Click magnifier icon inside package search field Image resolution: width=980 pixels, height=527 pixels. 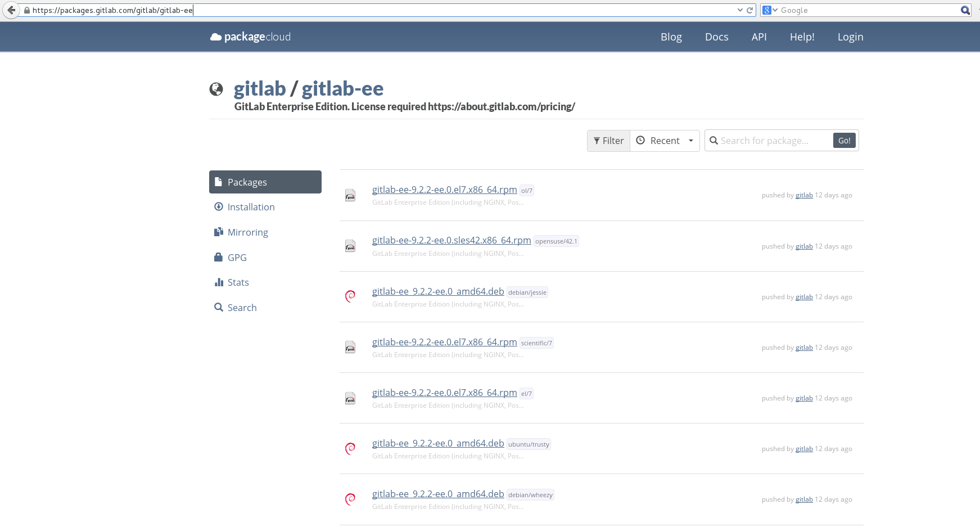click(713, 140)
